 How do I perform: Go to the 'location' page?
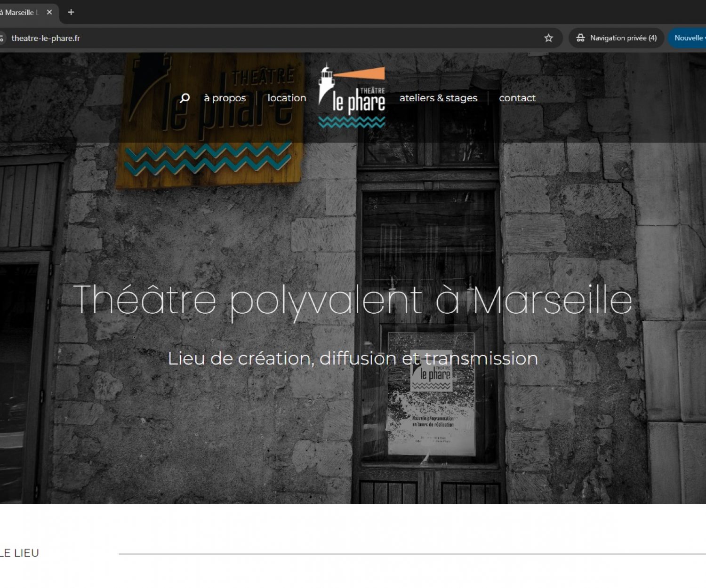(287, 98)
